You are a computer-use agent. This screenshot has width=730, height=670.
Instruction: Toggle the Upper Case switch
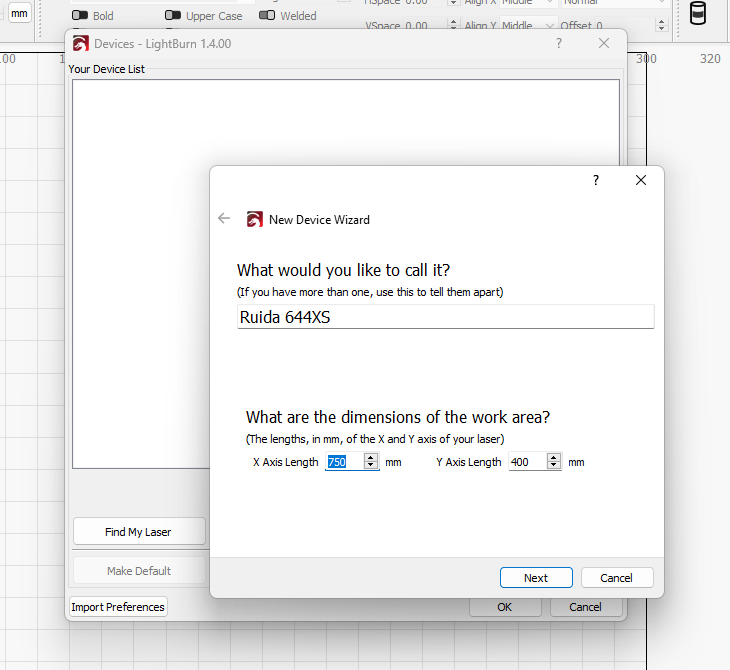coord(173,15)
